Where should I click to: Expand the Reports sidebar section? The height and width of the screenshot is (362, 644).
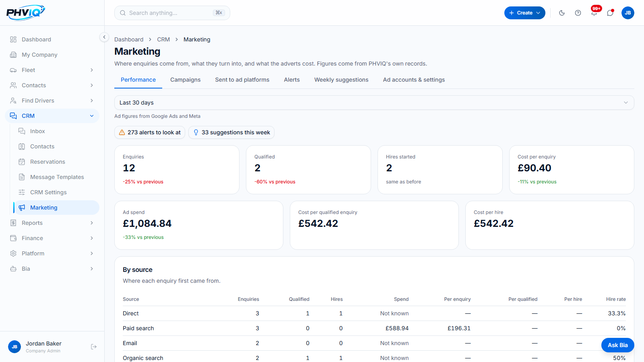point(52,223)
